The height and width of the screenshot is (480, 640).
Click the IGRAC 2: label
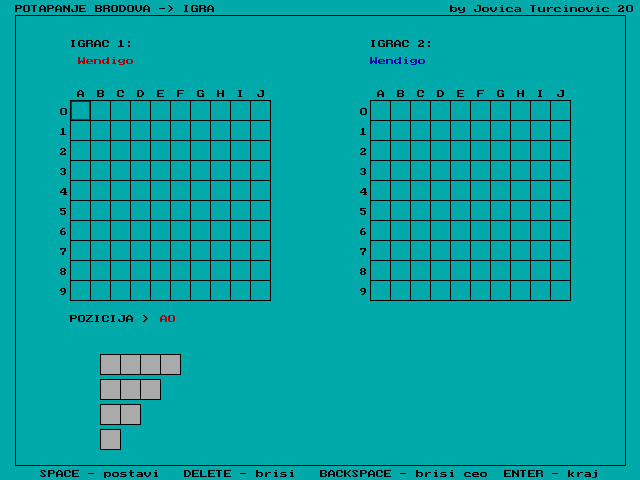point(401,44)
